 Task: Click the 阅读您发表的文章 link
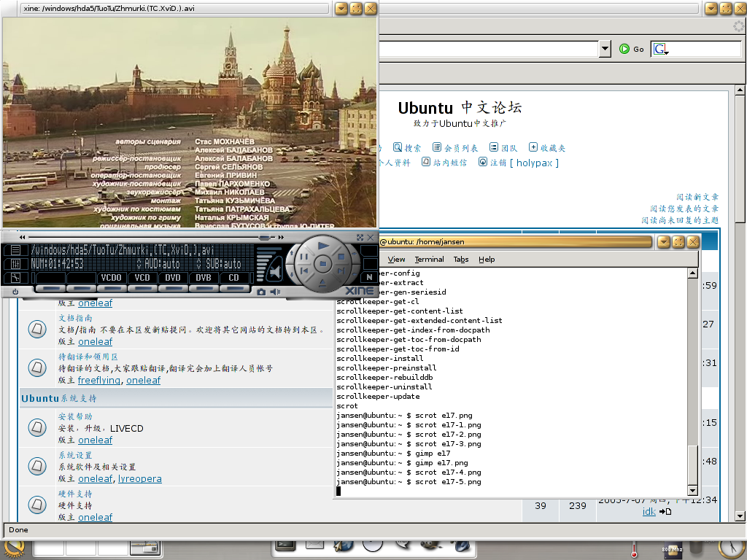(x=684, y=209)
